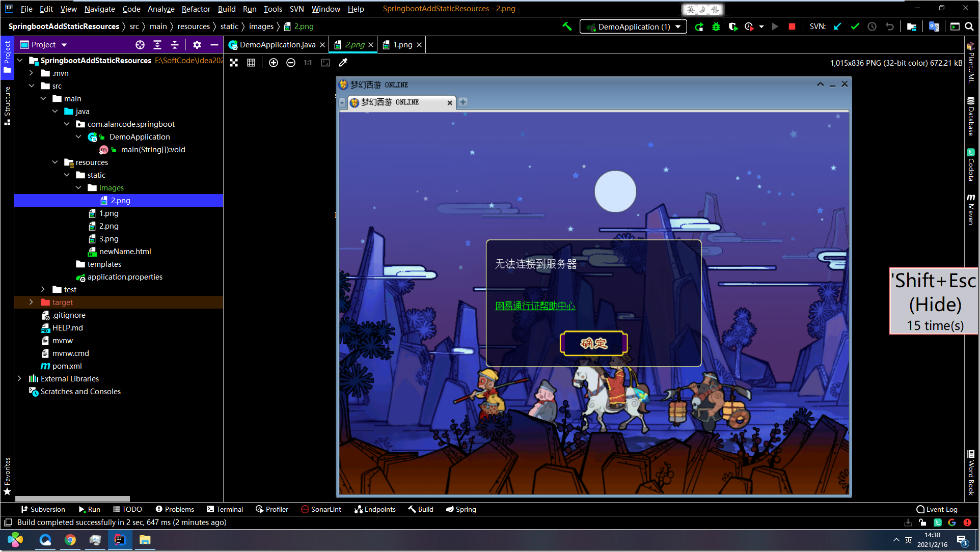Image resolution: width=980 pixels, height=552 pixels.
Task: Open File Explorer from the taskbar
Action: tap(145, 540)
